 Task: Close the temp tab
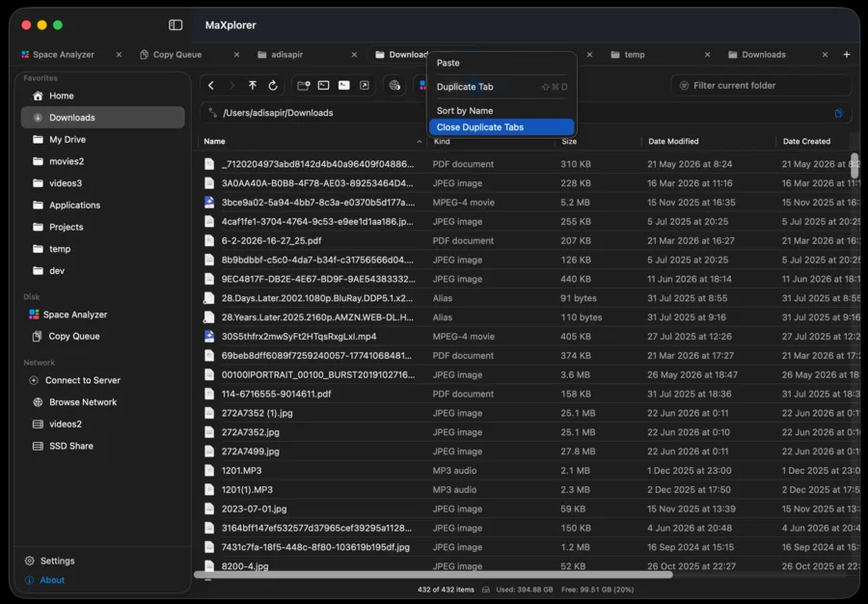708,55
